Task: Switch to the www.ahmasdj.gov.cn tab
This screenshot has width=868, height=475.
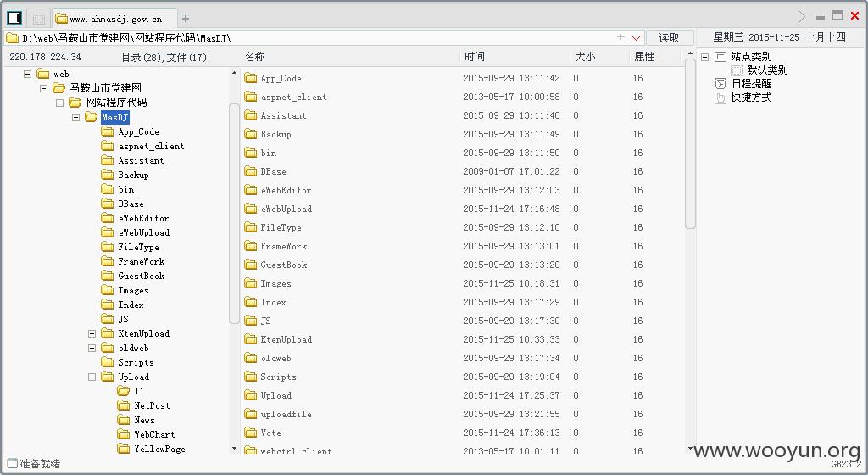Action: tap(115, 19)
